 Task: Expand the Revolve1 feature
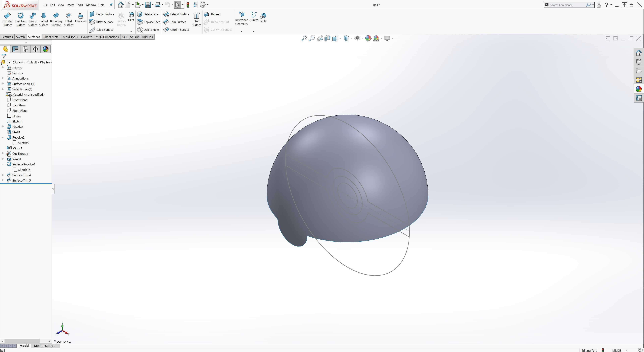pos(3,127)
